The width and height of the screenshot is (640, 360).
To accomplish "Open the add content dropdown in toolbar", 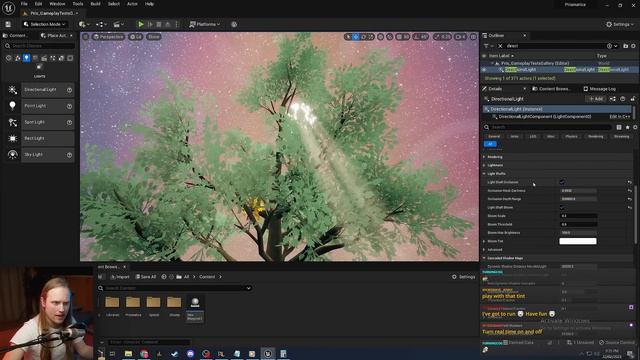I will (x=84, y=24).
